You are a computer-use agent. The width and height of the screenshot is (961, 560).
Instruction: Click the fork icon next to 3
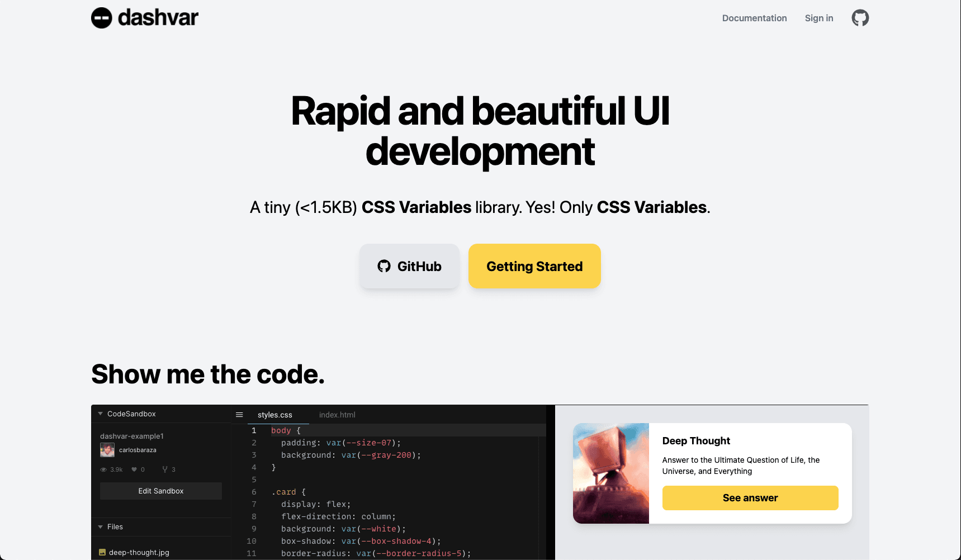[165, 469]
